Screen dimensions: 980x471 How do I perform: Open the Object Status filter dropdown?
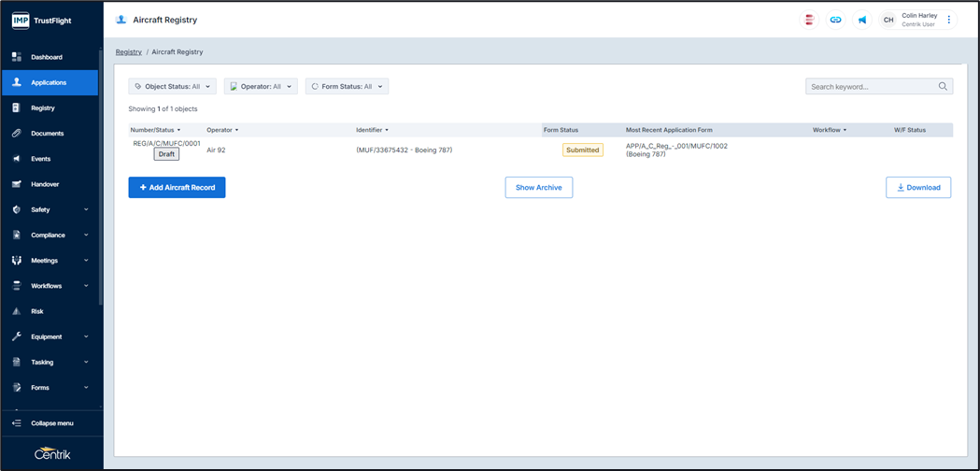pyautogui.click(x=172, y=87)
